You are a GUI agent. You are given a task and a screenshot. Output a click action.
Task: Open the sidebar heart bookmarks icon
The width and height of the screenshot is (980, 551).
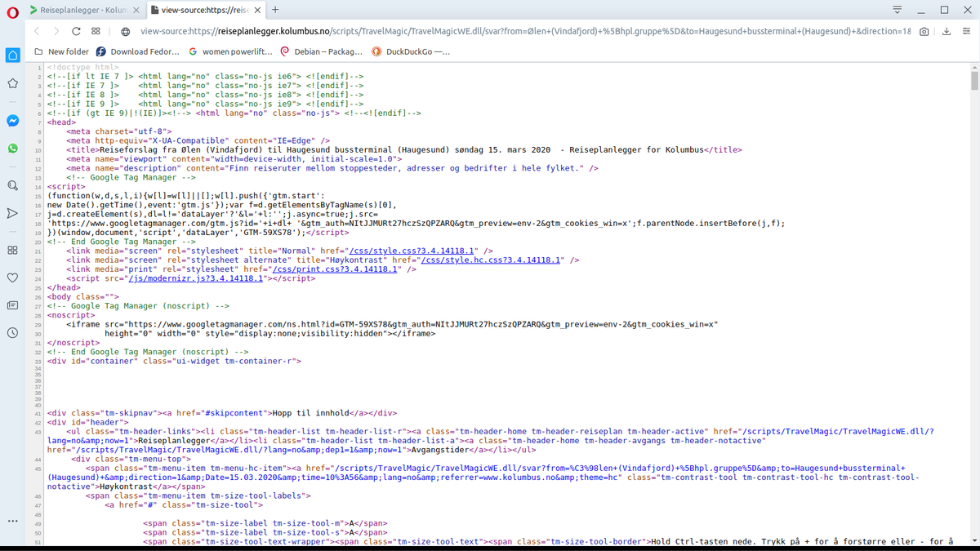click(12, 278)
